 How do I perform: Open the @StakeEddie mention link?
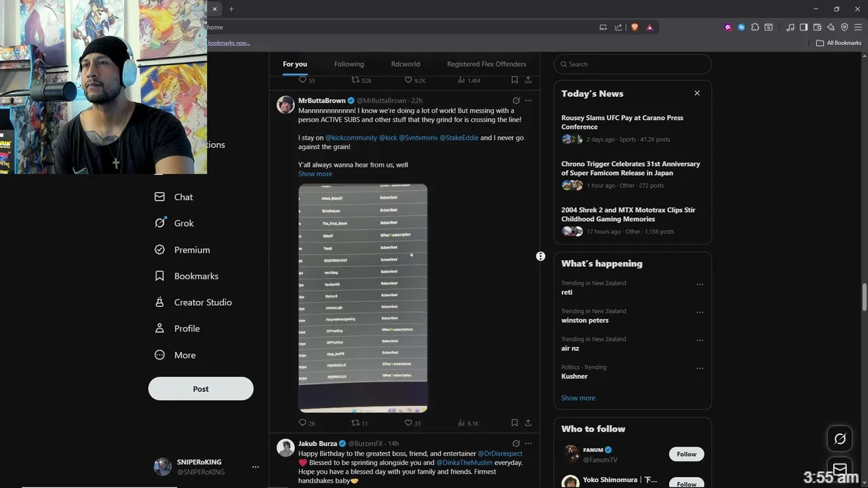click(459, 138)
